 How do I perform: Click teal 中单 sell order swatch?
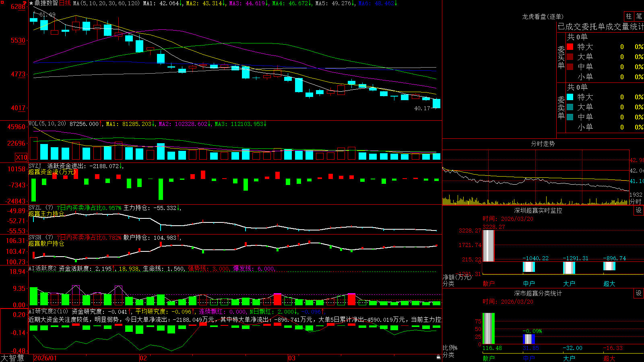(x=570, y=117)
